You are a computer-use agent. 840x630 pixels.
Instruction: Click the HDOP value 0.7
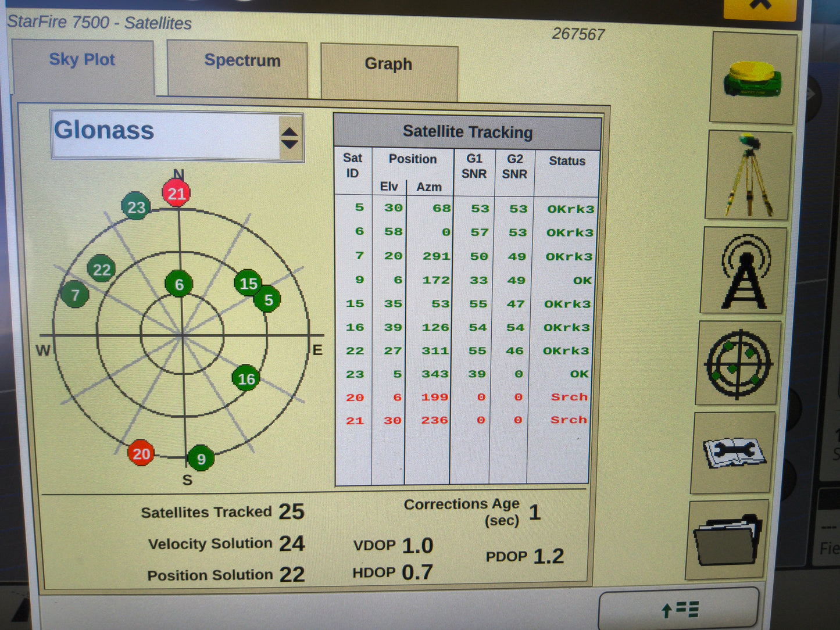417,572
